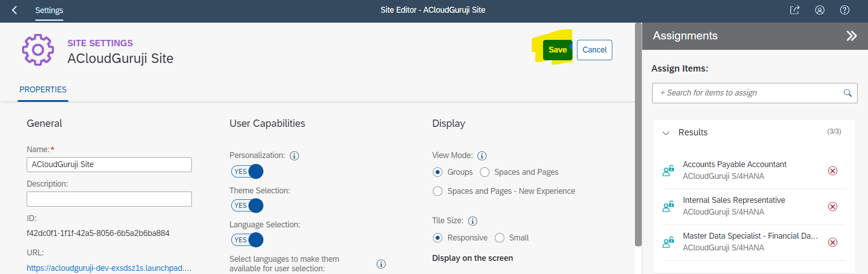868x274 pixels.
Task: Show info for View Mode
Action: click(x=482, y=156)
